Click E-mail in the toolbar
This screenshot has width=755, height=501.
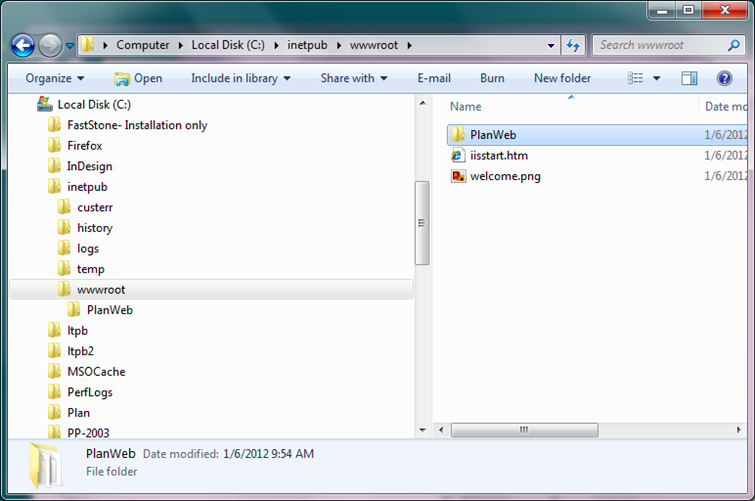point(434,78)
